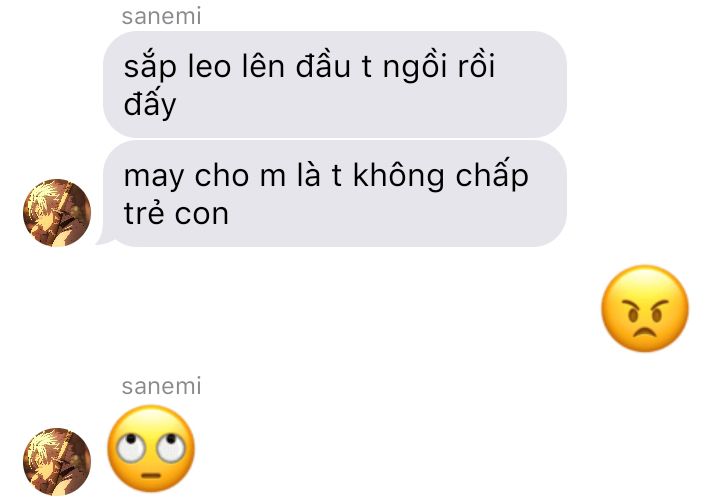Screen dimensions: 718x503
Task: Click the words "trẻ con" in the second bubble
Action: tap(176, 212)
